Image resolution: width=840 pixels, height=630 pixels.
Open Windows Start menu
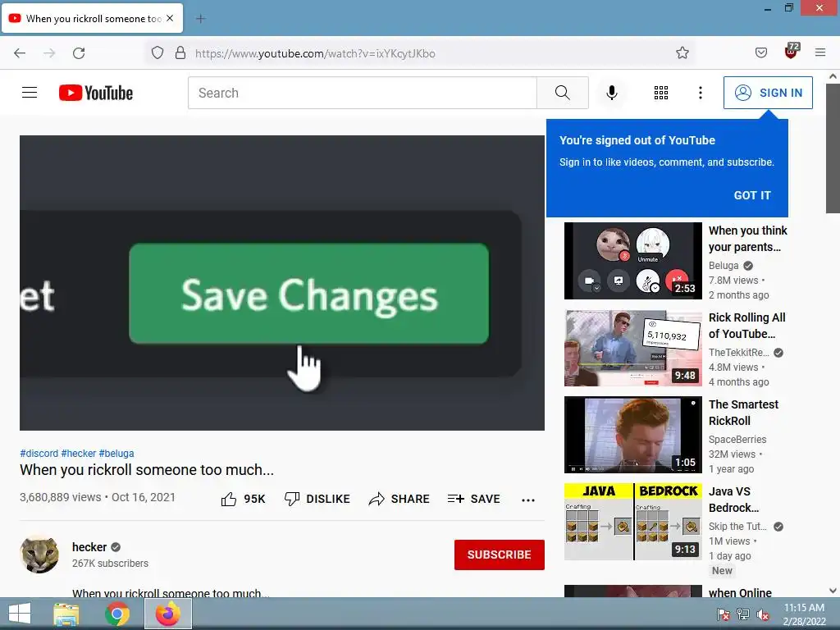(20, 614)
